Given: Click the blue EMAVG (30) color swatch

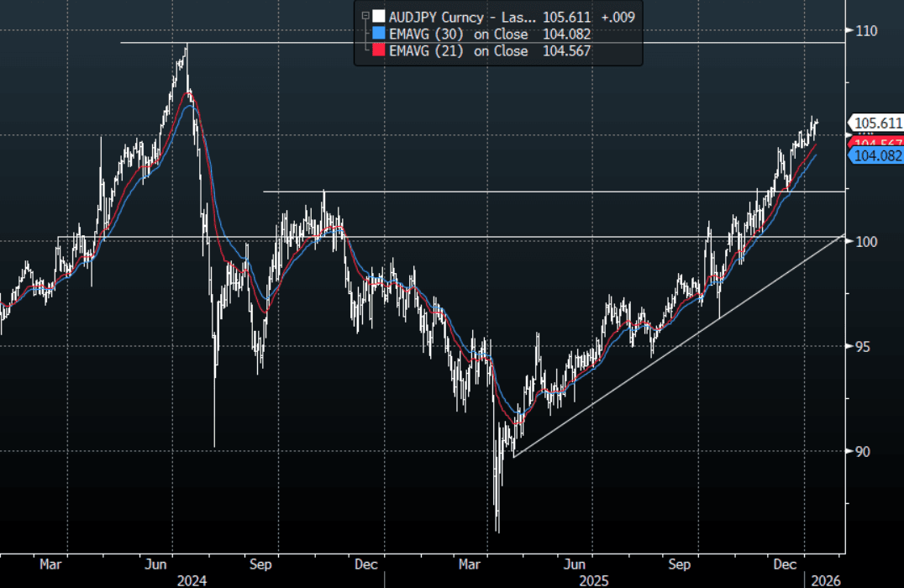Looking at the screenshot, I should click(x=379, y=34).
